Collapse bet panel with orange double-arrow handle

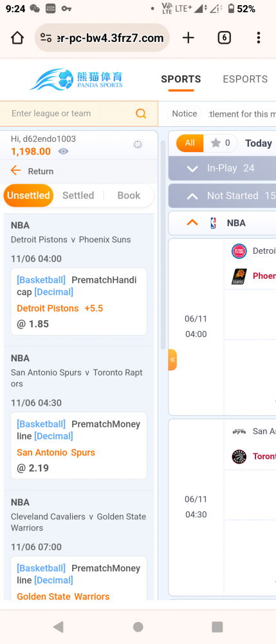pos(172,360)
